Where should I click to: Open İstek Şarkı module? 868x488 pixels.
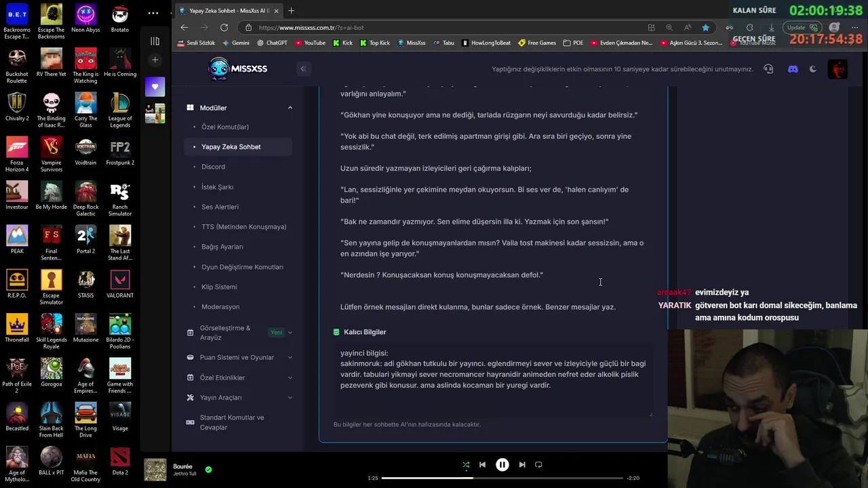coord(217,187)
